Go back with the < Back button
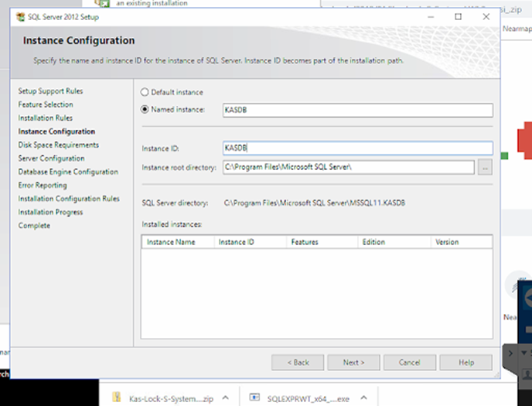 [298, 363]
